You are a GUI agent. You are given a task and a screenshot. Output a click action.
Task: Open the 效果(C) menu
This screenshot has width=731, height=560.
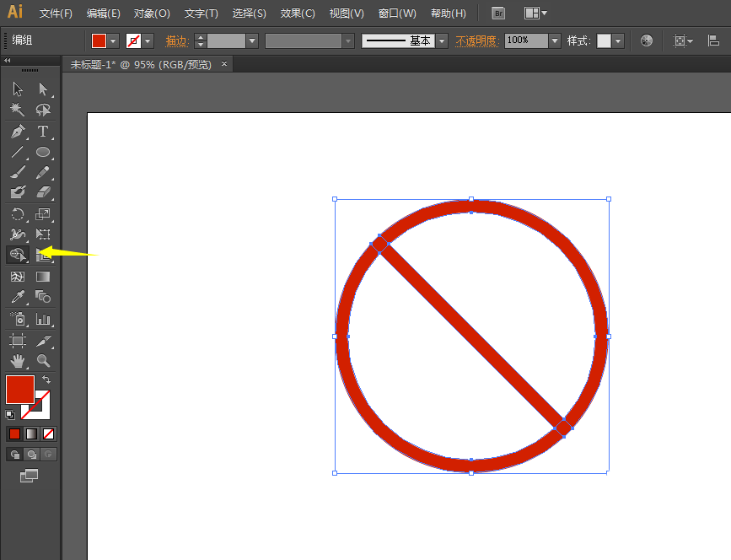pyautogui.click(x=298, y=13)
